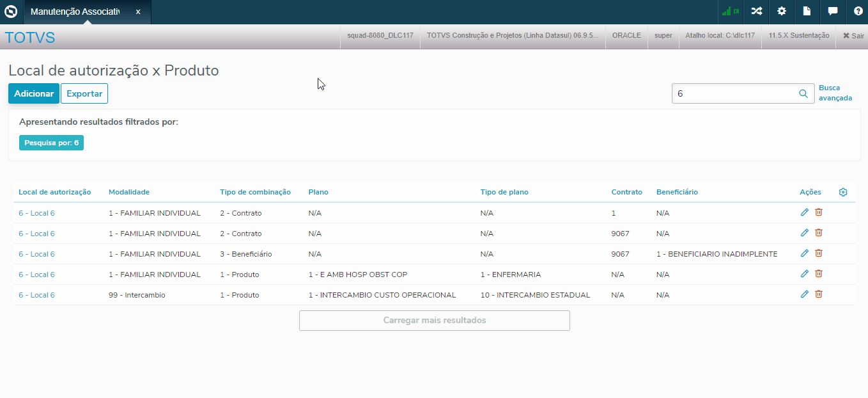Click the TOTVS circular logo icon
Screen dimensions: 868x398
click(x=11, y=12)
